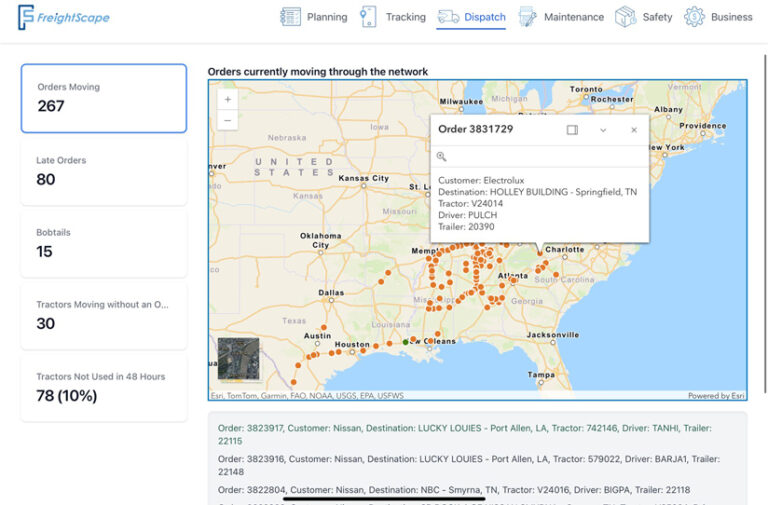Click 'Driver: PULCH' text in popup
Screen dimensions: 768x505
(x=467, y=215)
